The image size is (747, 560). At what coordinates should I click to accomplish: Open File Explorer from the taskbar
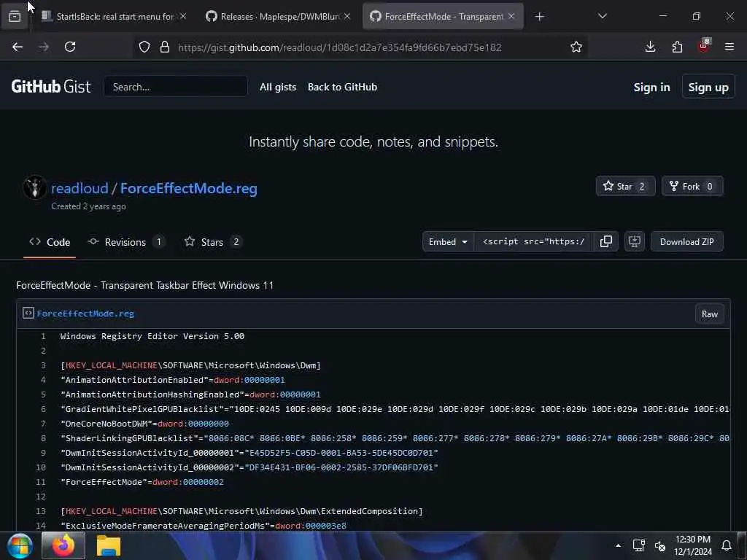pyautogui.click(x=109, y=545)
